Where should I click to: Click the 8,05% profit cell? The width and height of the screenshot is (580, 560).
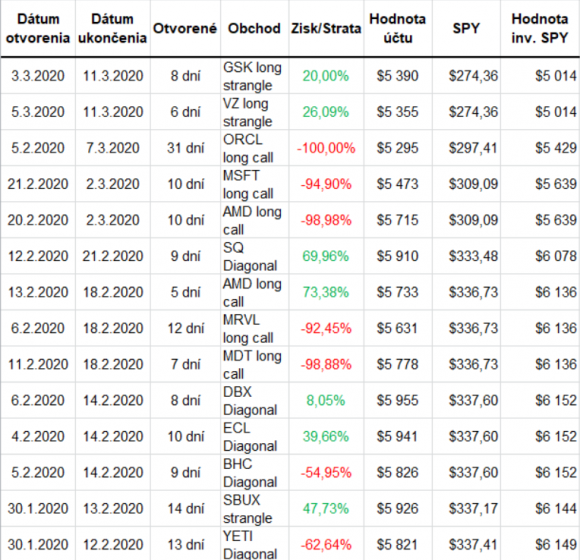pos(326,401)
